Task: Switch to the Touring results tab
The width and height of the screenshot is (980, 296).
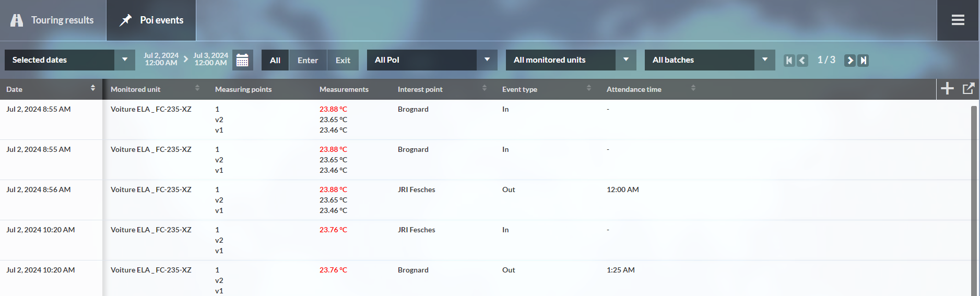Action: [x=53, y=20]
